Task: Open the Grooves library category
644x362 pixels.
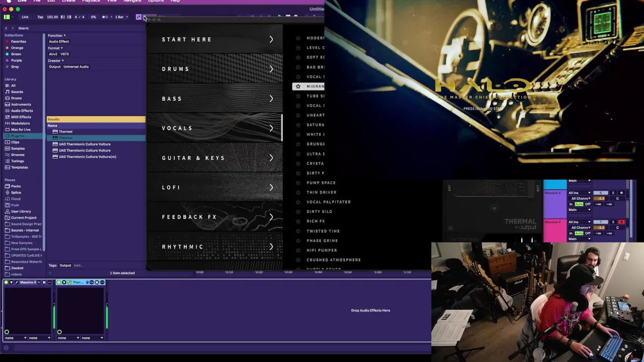Action: (18, 155)
